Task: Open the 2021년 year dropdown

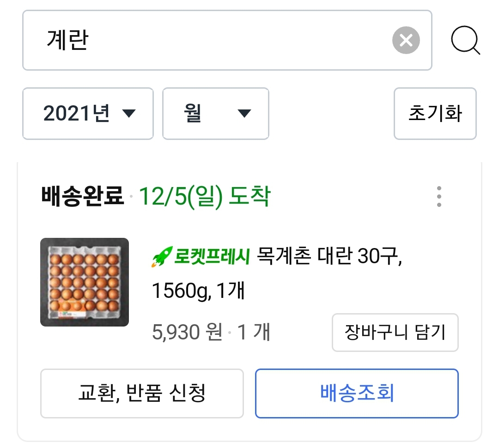Action: [x=88, y=114]
